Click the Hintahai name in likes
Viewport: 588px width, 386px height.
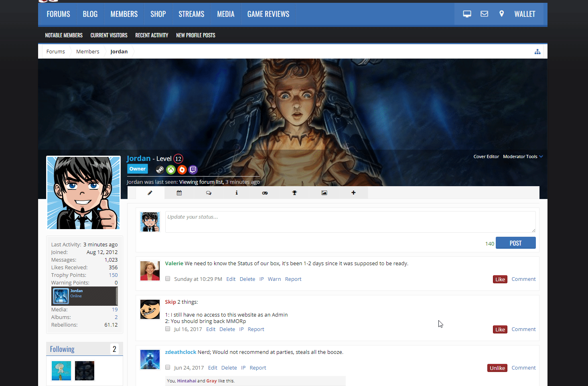point(187,381)
